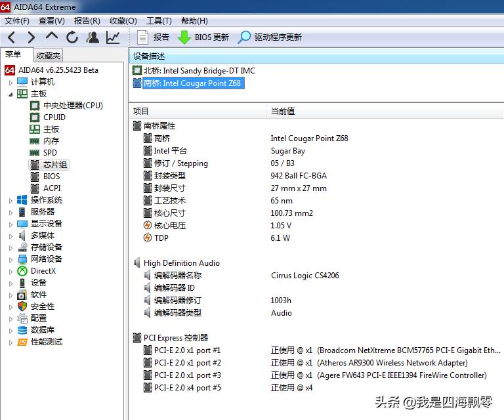
Task: Click the 显示设备 display icon
Action: click(22, 224)
